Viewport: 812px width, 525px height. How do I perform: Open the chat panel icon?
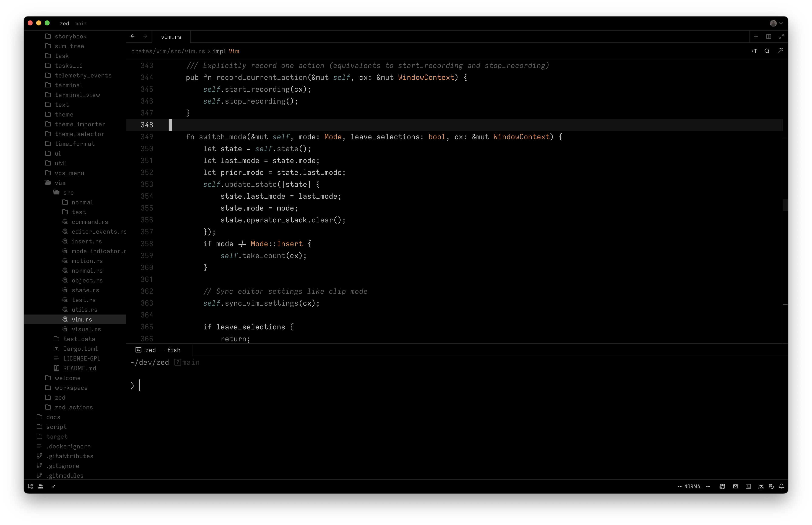771,486
